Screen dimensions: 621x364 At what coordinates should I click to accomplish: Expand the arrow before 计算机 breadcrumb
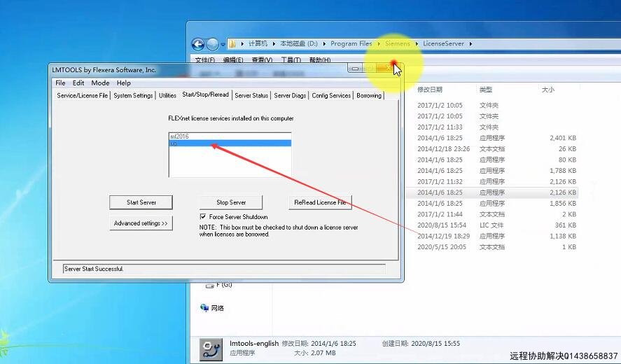click(x=242, y=43)
